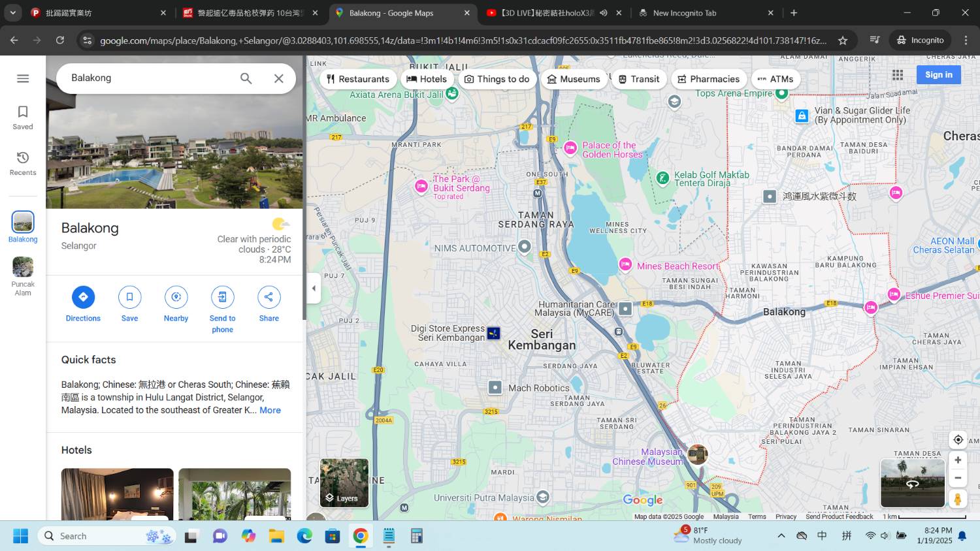Open the Google apps grid

click(x=898, y=75)
